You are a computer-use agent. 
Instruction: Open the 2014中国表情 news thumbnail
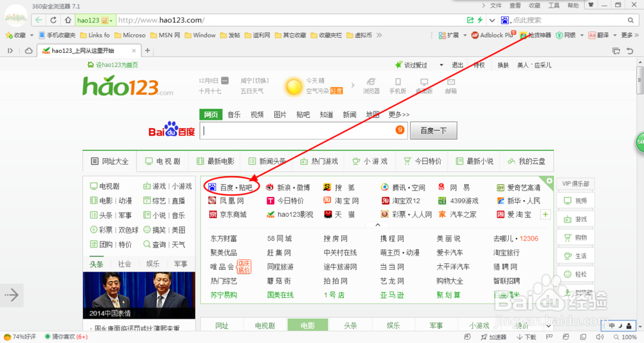139,295
